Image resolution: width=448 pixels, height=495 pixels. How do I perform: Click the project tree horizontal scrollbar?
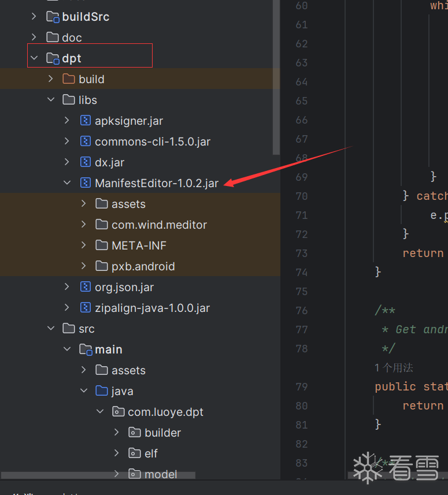(98, 475)
